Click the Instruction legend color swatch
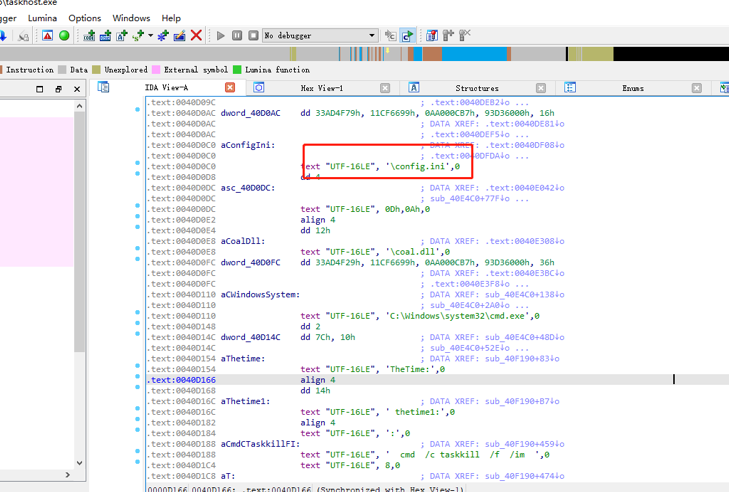The height and width of the screenshot is (492, 729). coord(1,70)
